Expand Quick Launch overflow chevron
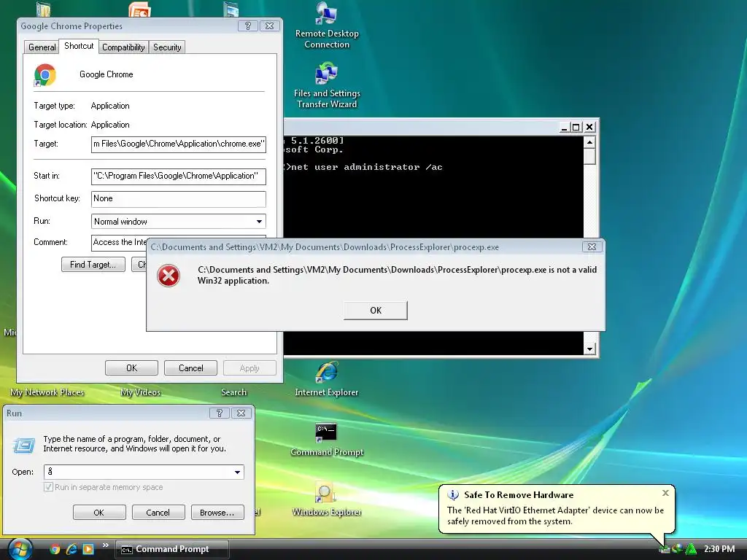The height and width of the screenshot is (560, 747). click(105, 545)
